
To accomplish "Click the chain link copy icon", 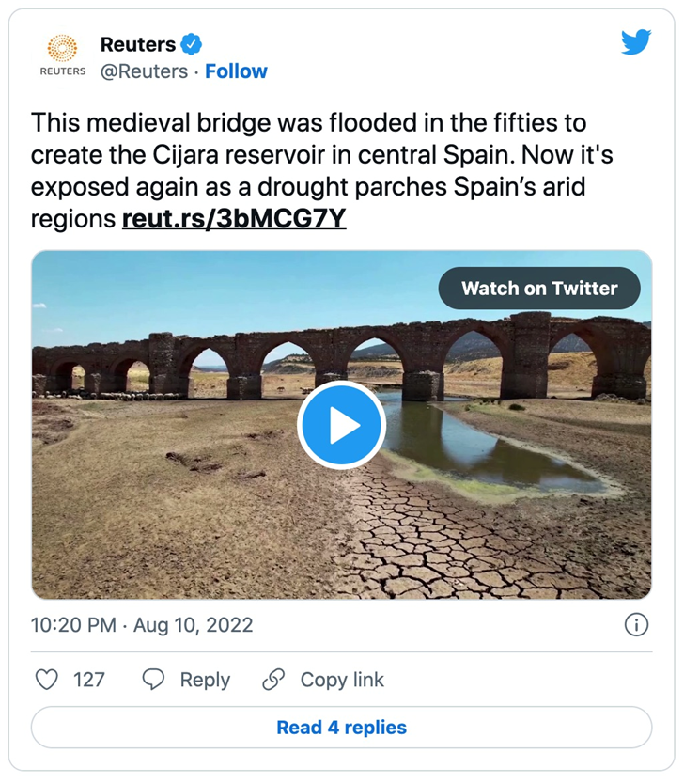I will [x=273, y=680].
